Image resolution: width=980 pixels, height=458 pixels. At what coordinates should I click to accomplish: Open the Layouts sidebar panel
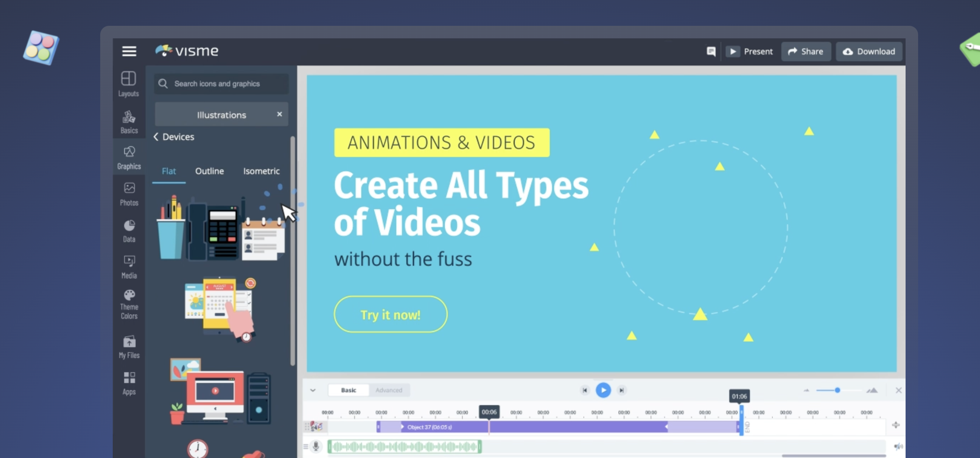tap(129, 84)
